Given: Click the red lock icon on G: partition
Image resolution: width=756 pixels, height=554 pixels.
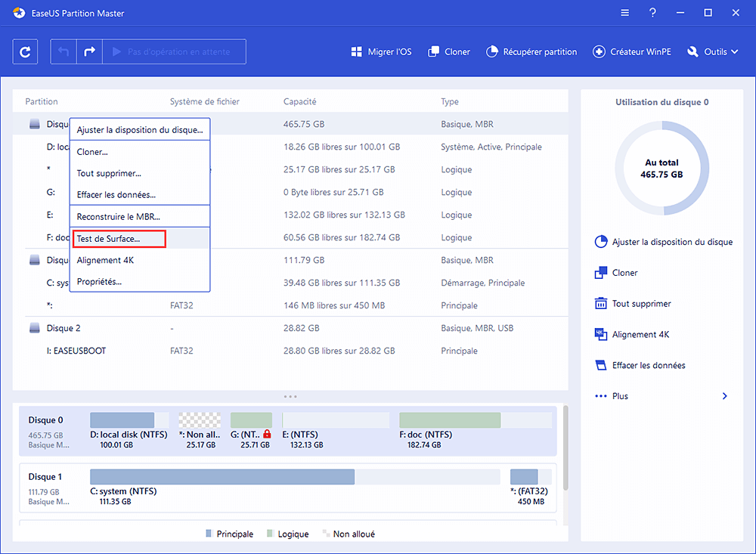Looking at the screenshot, I should pos(267,434).
